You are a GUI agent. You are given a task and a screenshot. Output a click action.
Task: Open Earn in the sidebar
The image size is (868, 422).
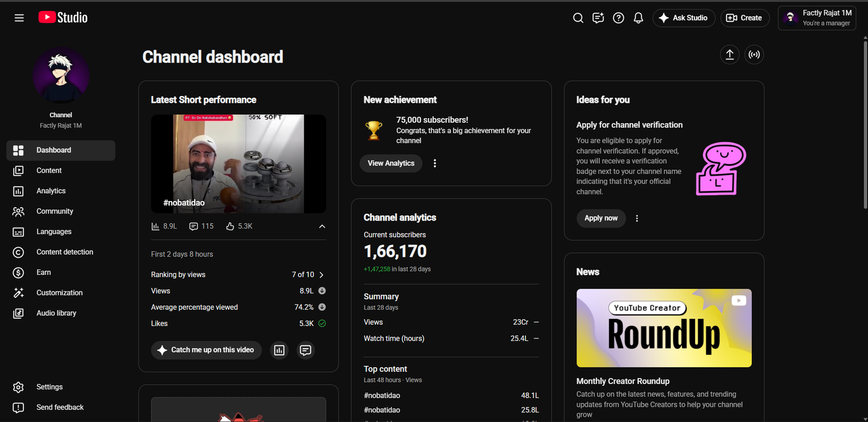tap(61, 273)
